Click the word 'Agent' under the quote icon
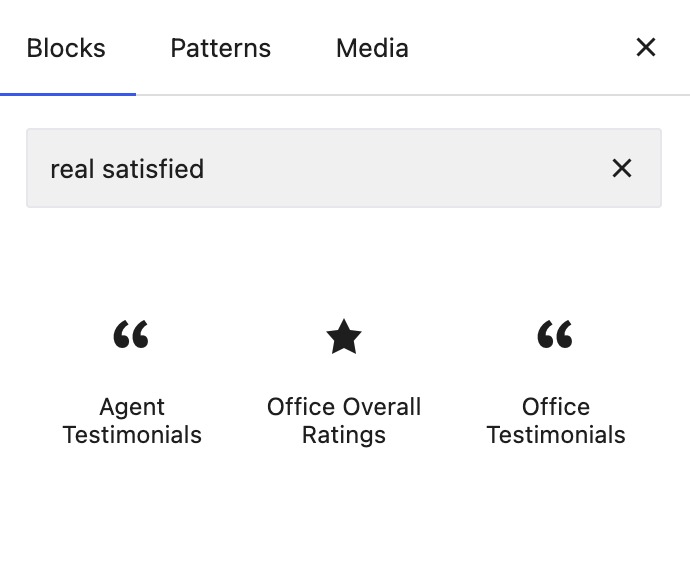This screenshot has width=690, height=588. coord(132,407)
